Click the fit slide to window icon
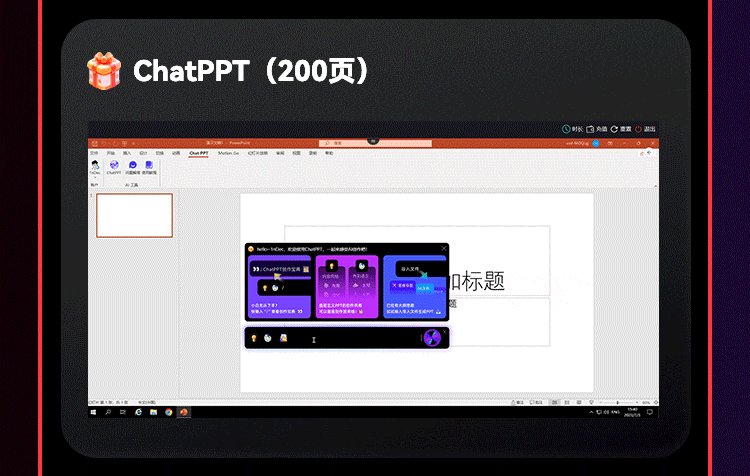This screenshot has height=476, width=750. coord(656,402)
